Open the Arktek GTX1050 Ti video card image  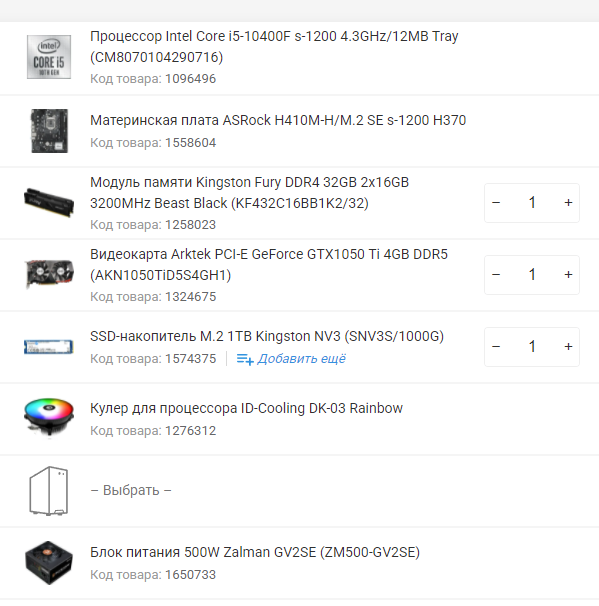point(49,274)
